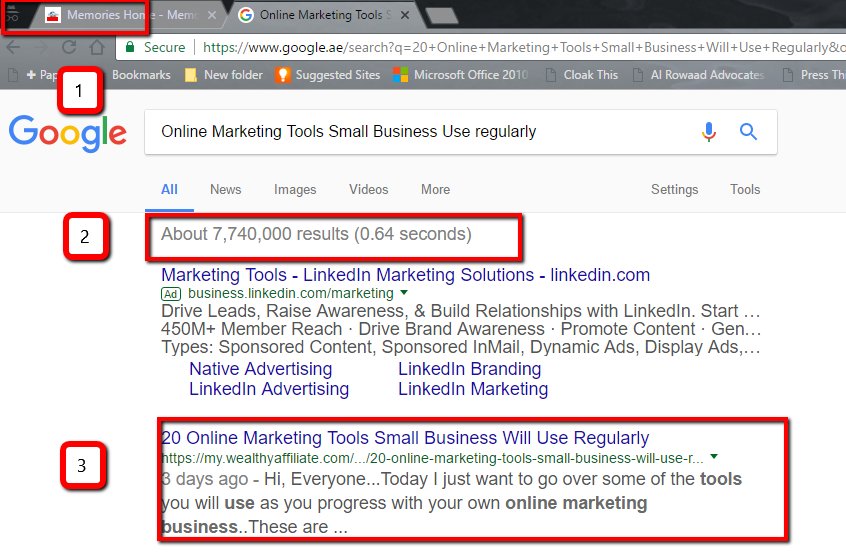Click the Google logo

click(67, 133)
